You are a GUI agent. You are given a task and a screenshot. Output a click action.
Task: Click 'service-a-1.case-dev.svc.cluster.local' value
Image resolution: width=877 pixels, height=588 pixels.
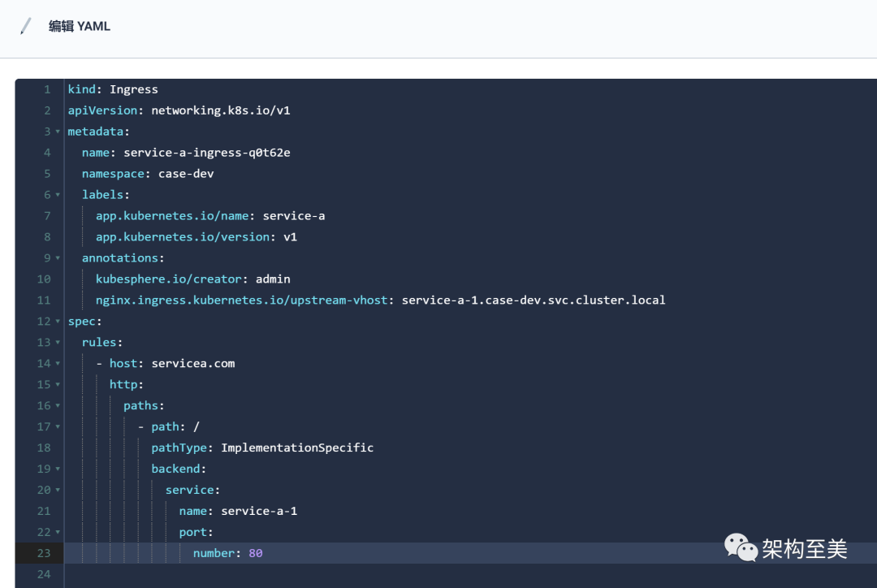(534, 300)
